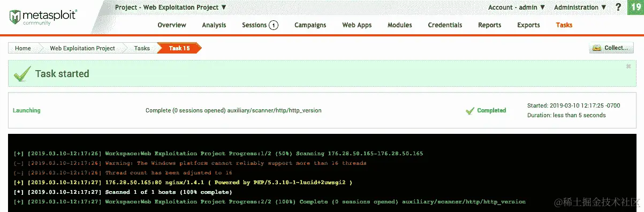Click the Duration: less than 5 seconds text
Screen dimensions: 644x212
click(x=566, y=115)
